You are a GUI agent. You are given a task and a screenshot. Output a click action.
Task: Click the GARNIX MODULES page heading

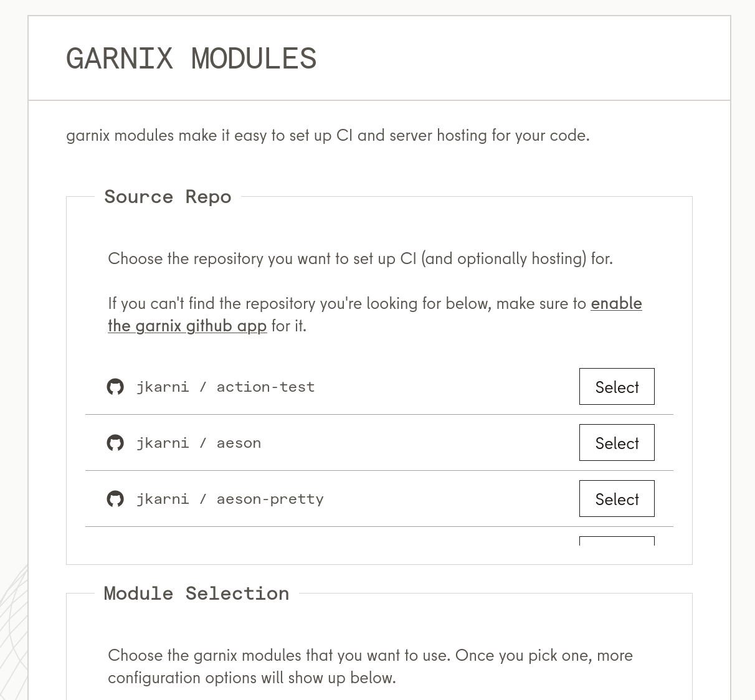tap(191, 59)
